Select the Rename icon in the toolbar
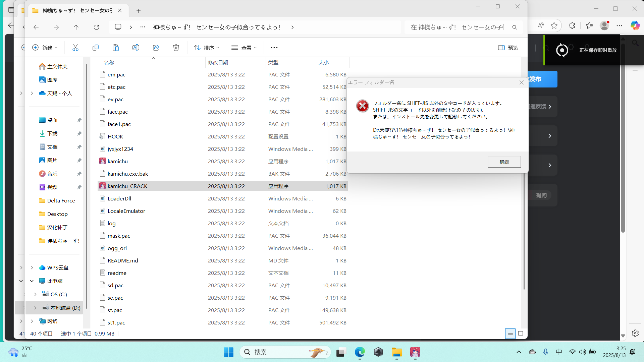This screenshot has width=644, height=362. 136,47
